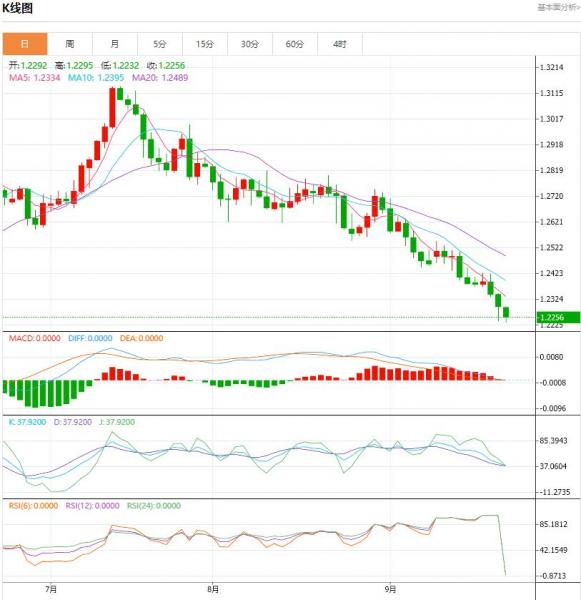Image resolution: width=581 pixels, height=600 pixels.
Task: Click the 8月 marker on time axis
Action: (x=213, y=589)
